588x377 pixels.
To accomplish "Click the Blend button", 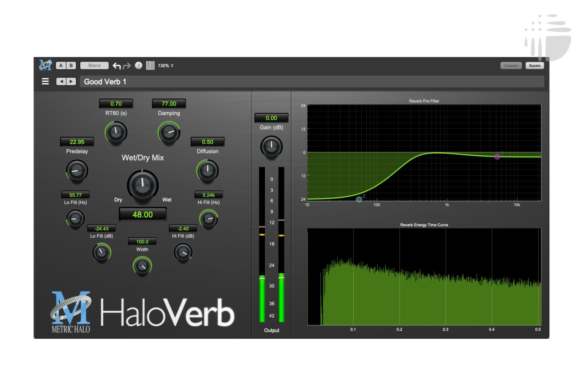I will tap(94, 65).
